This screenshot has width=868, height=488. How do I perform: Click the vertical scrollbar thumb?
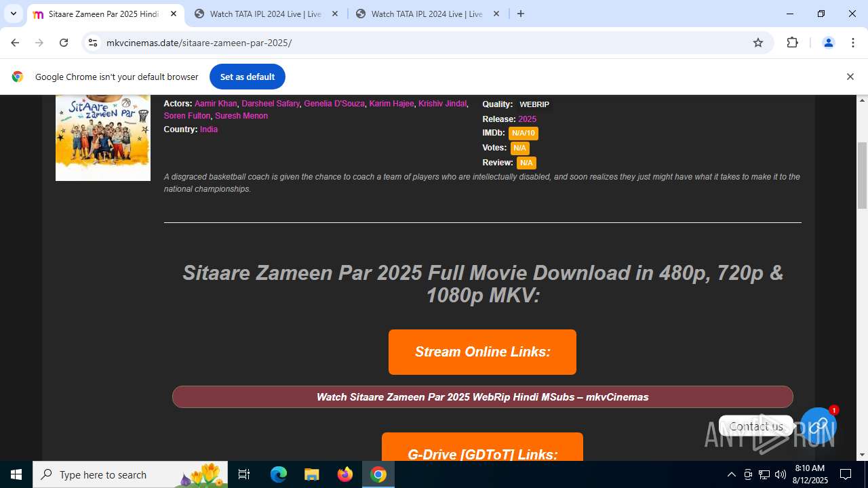[863, 175]
